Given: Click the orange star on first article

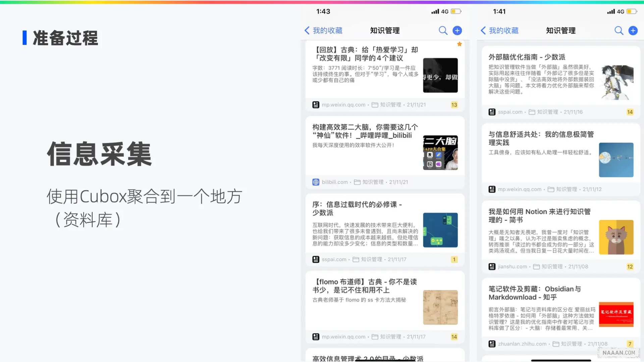Looking at the screenshot, I should pyautogui.click(x=460, y=44).
